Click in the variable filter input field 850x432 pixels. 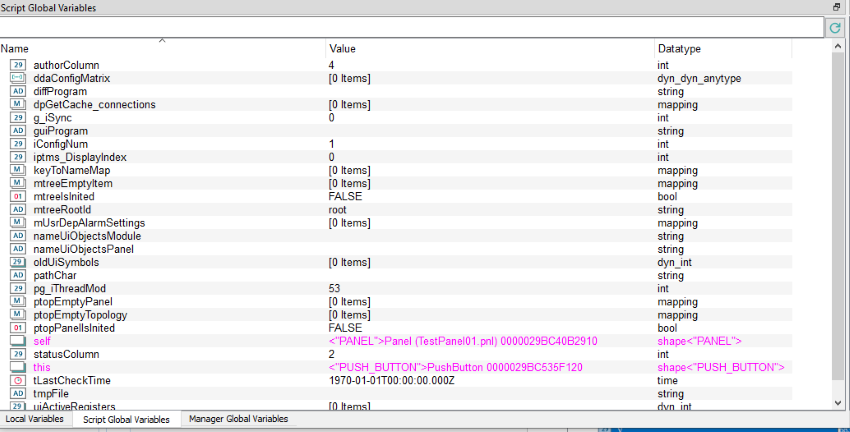[x=410, y=27]
